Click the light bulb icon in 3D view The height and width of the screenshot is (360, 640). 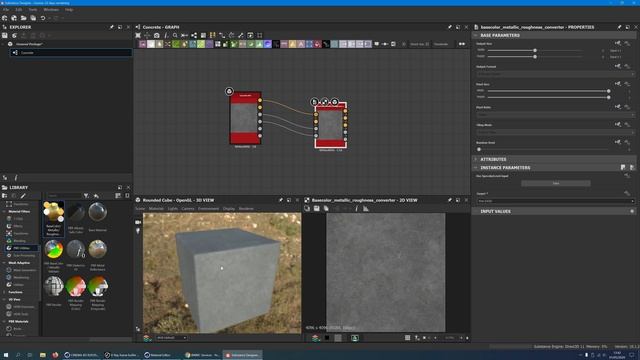click(138, 231)
